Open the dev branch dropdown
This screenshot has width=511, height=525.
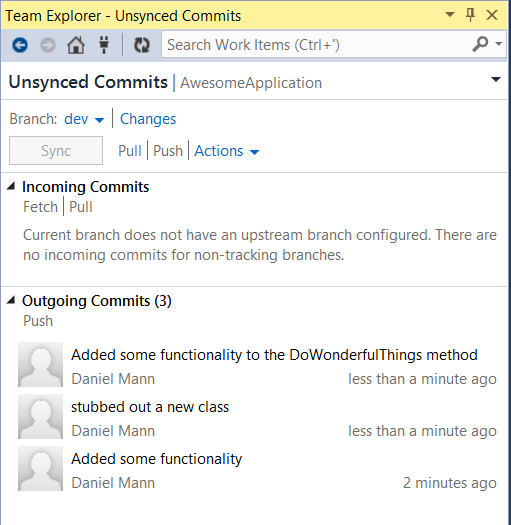click(84, 119)
